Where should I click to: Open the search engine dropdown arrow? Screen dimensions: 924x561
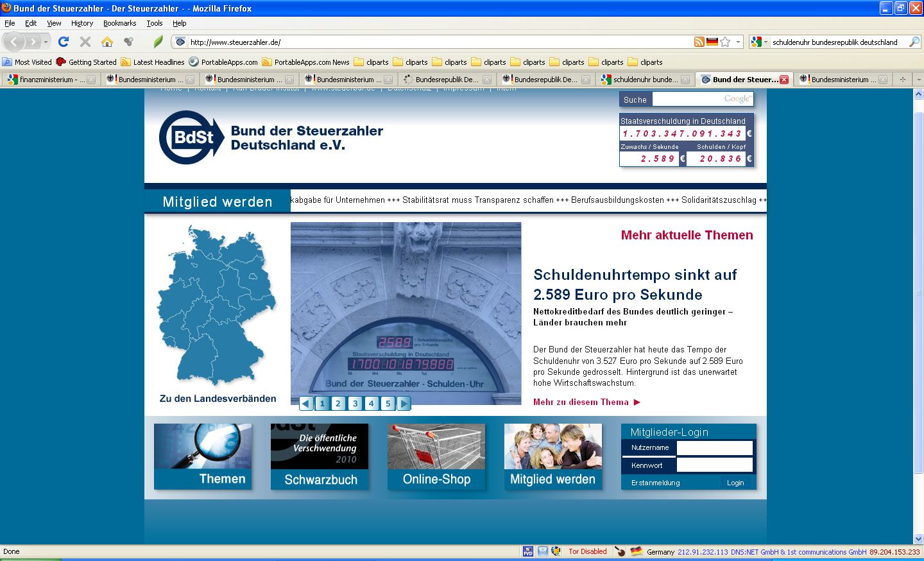tap(766, 42)
